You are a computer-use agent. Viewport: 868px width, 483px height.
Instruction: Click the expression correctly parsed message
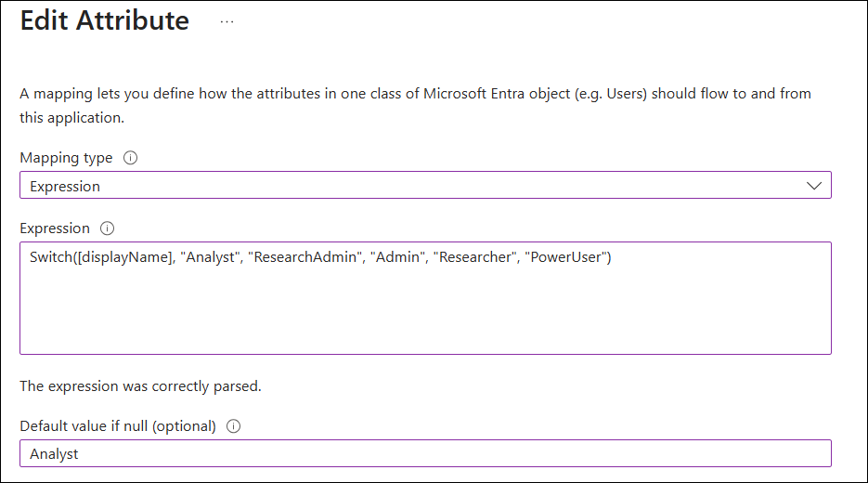click(x=140, y=385)
